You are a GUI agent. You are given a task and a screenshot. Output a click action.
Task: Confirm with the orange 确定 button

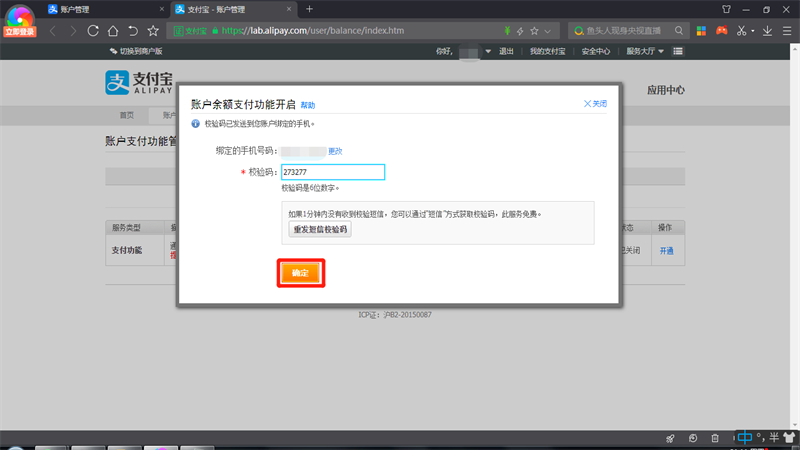[x=301, y=273]
